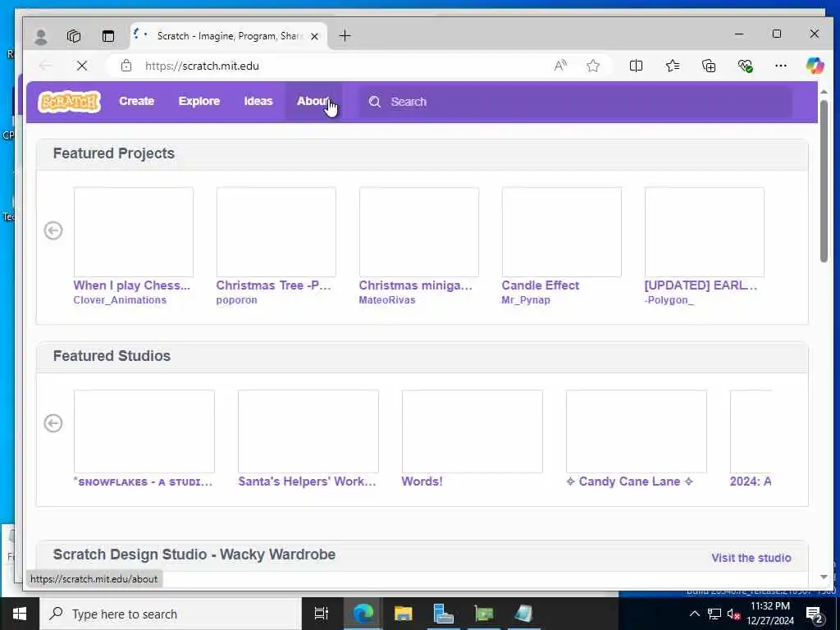This screenshot has width=840, height=630.
Task: Add this page to favorites star
Action: pyautogui.click(x=592, y=66)
